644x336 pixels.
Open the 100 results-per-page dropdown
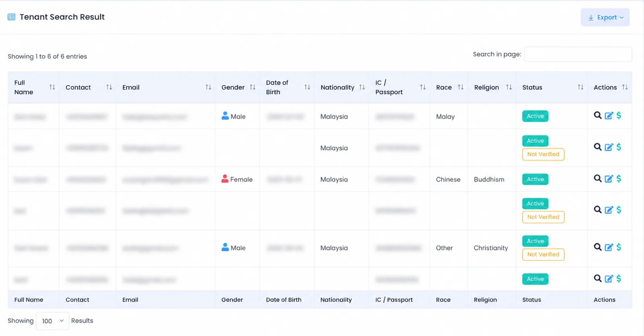click(53, 321)
